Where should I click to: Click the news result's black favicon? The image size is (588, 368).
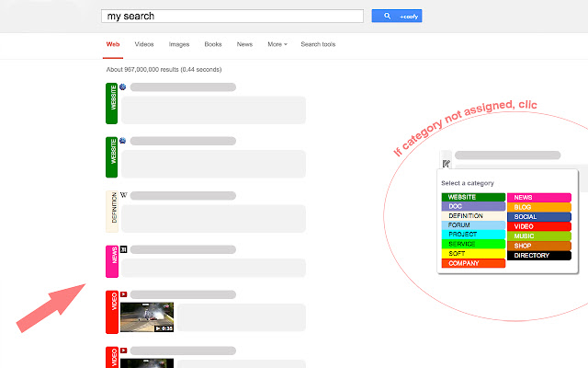[x=123, y=249]
